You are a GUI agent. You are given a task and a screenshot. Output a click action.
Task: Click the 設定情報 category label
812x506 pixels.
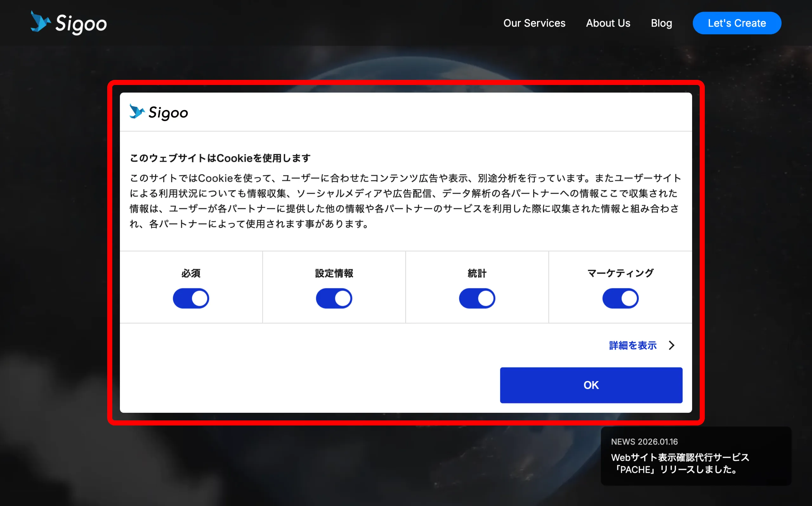(x=334, y=273)
